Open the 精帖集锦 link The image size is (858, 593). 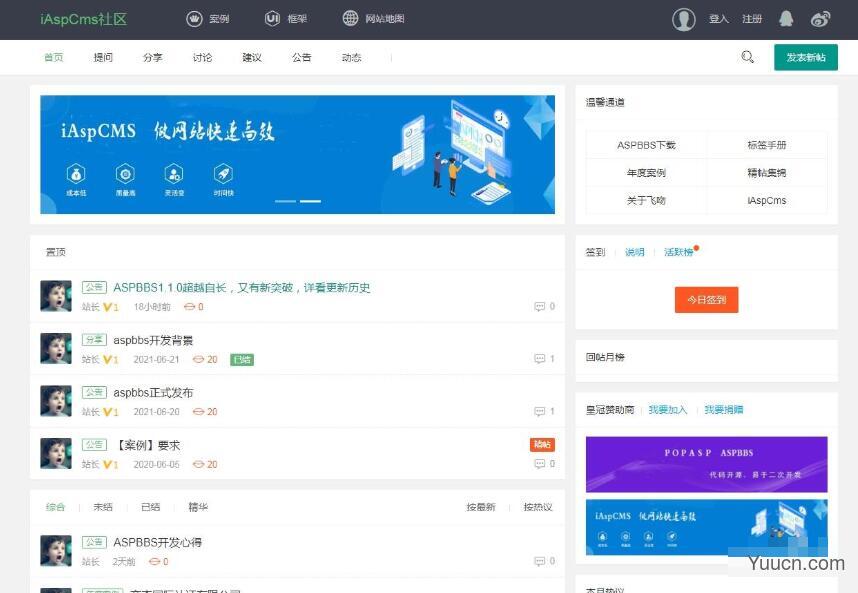click(767, 173)
